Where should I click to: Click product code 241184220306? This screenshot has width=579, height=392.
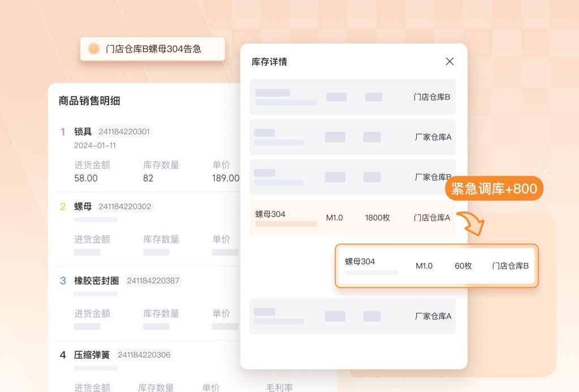pyautogui.click(x=144, y=355)
